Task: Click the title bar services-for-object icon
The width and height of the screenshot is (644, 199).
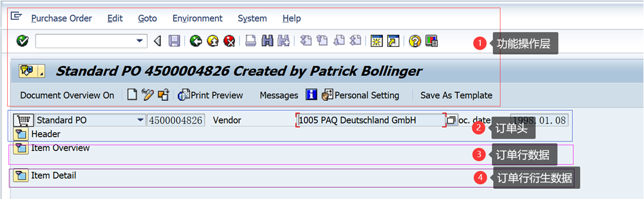Action: tap(31, 72)
